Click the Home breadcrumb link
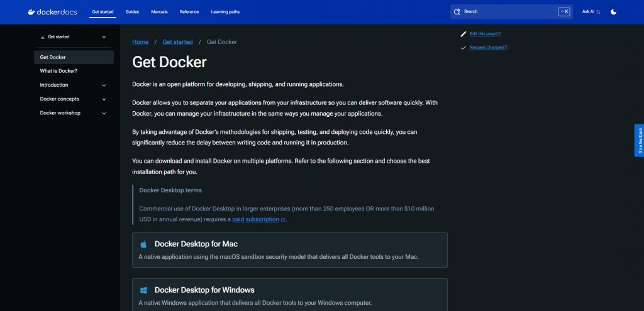Screen dimensions: 644x311 [x=140, y=42]
